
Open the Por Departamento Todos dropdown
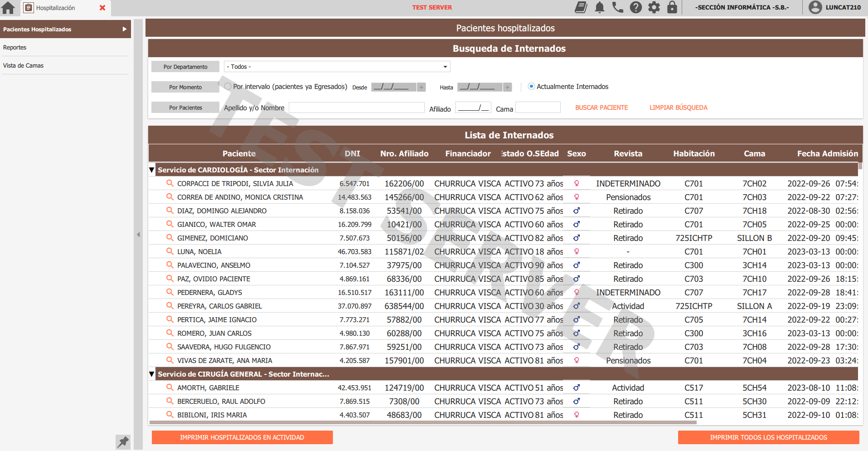tap(337, 67)
